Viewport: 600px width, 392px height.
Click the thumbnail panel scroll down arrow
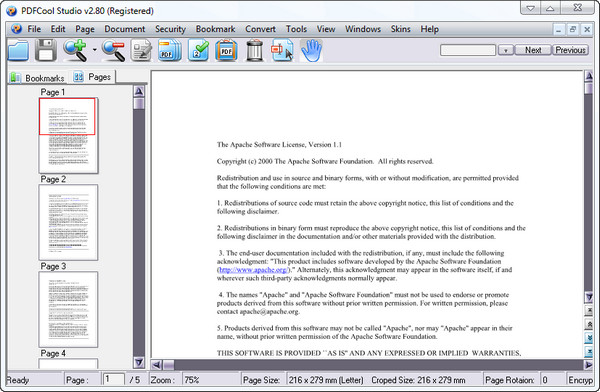coord(139,362)
